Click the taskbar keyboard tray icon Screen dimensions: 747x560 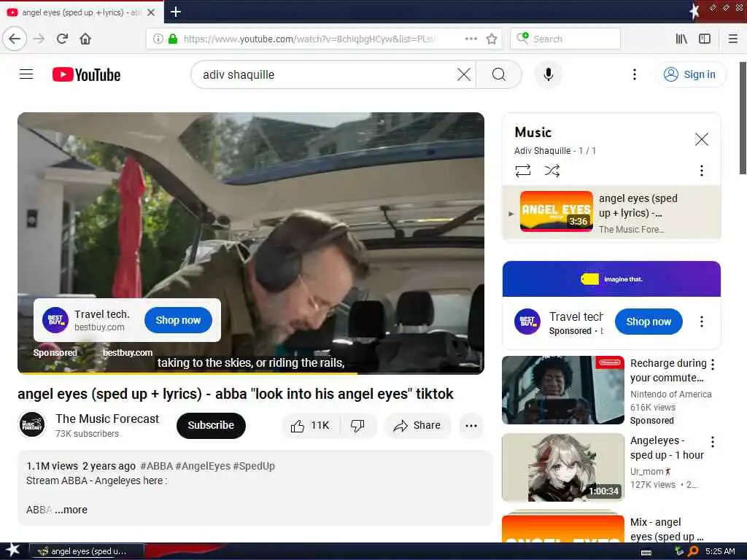[646, 552]
